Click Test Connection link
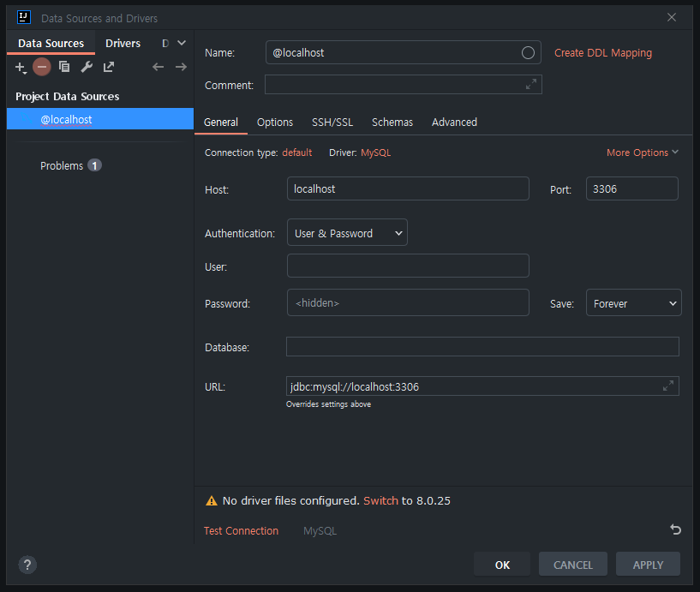Image resolution: width=700 pixels, height=592 pixels. click(241, 531)
